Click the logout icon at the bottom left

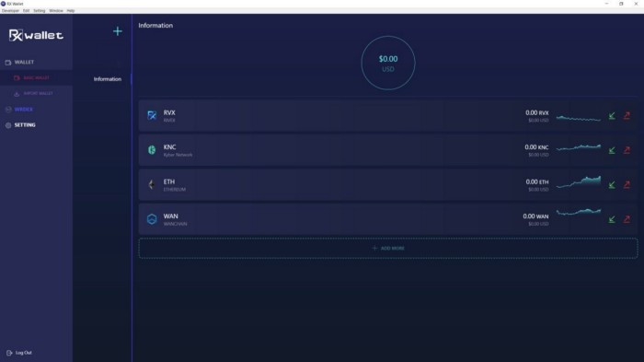click(9, 353)
